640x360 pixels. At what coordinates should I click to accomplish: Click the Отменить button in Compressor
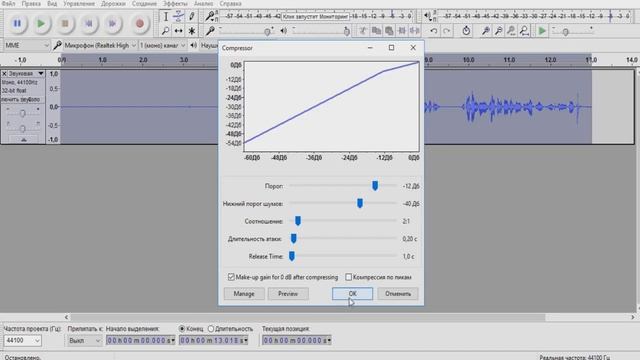click(x=398, y=294)
